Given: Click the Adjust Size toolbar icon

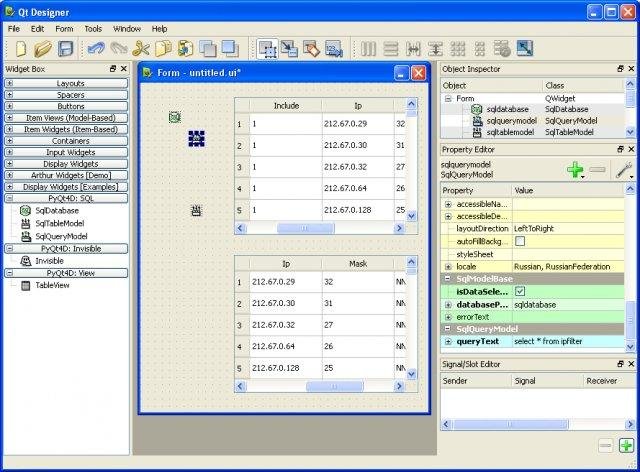Looking at the screenshot, I should click(524, 49).
